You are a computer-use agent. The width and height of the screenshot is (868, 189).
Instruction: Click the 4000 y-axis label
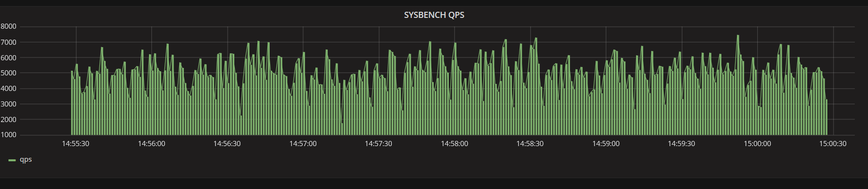[x=8, y=89]
